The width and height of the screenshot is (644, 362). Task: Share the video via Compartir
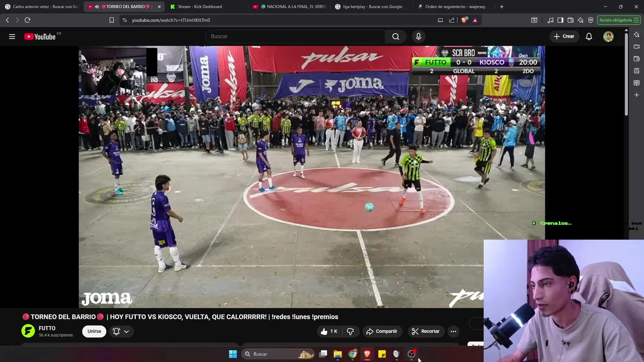click(382, 331)
